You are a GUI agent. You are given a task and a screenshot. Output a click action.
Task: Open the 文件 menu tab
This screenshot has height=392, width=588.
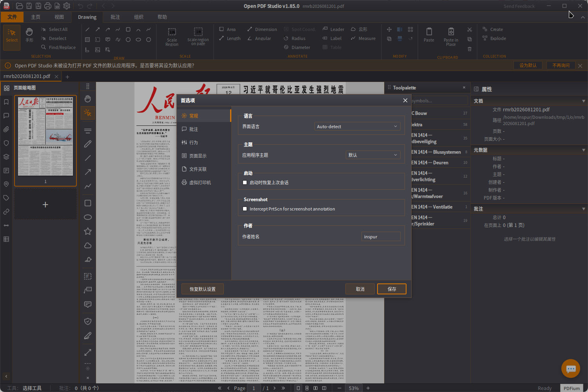coord(12,17)
